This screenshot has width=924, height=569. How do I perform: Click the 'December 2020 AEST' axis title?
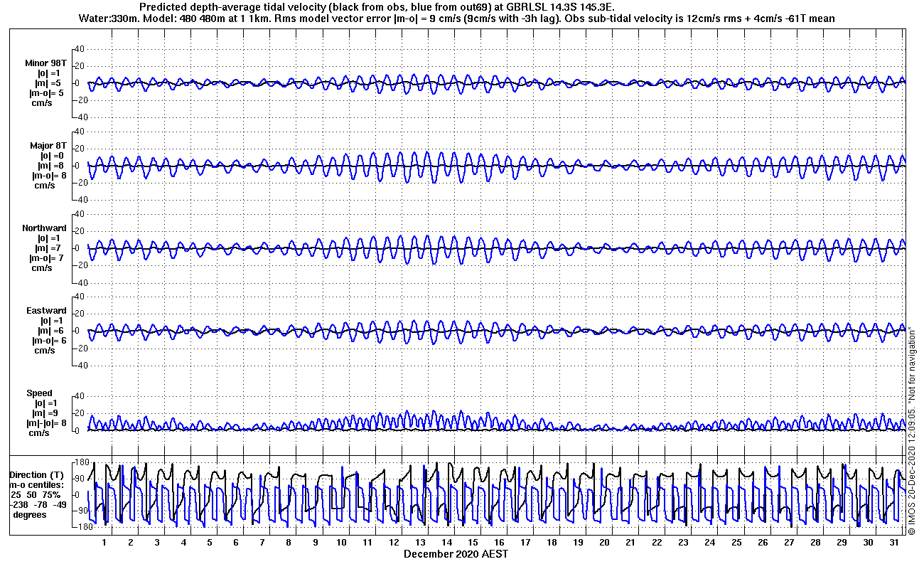(456, 553)
